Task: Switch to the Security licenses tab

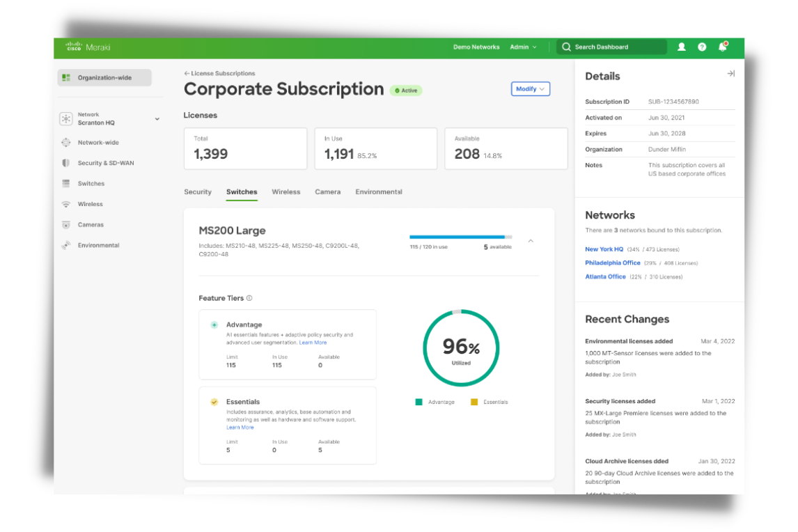Action: 198,191
